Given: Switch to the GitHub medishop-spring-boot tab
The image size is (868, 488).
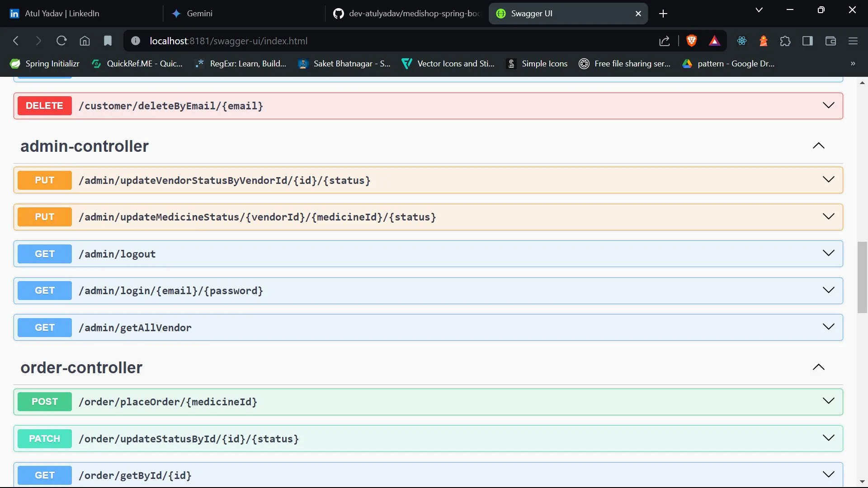Looking at the screenshot, I should click(x=407, y=14).
